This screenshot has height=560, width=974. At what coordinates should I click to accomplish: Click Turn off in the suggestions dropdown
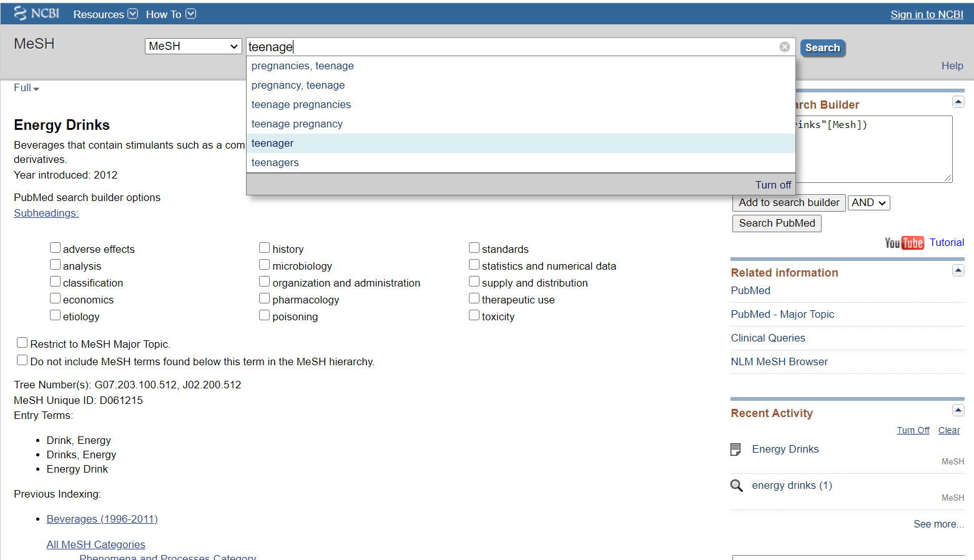[x=772, y=185]
